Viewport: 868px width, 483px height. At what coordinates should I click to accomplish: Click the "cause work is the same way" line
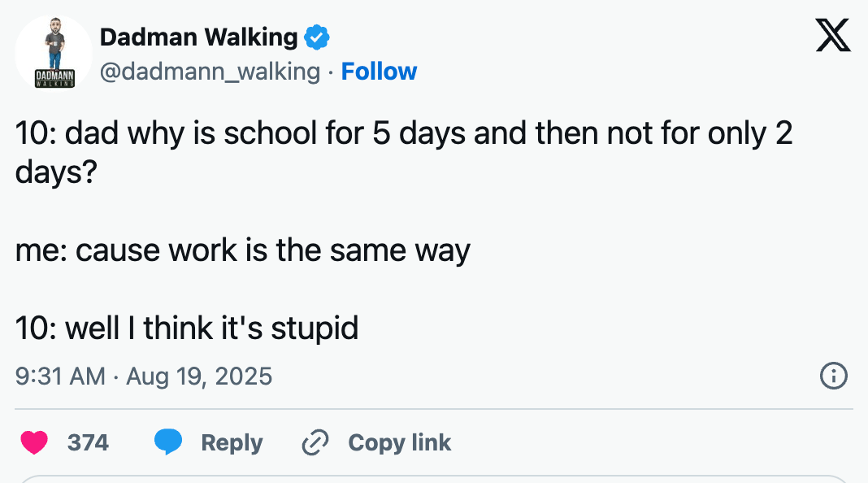(x=242, y=250)
